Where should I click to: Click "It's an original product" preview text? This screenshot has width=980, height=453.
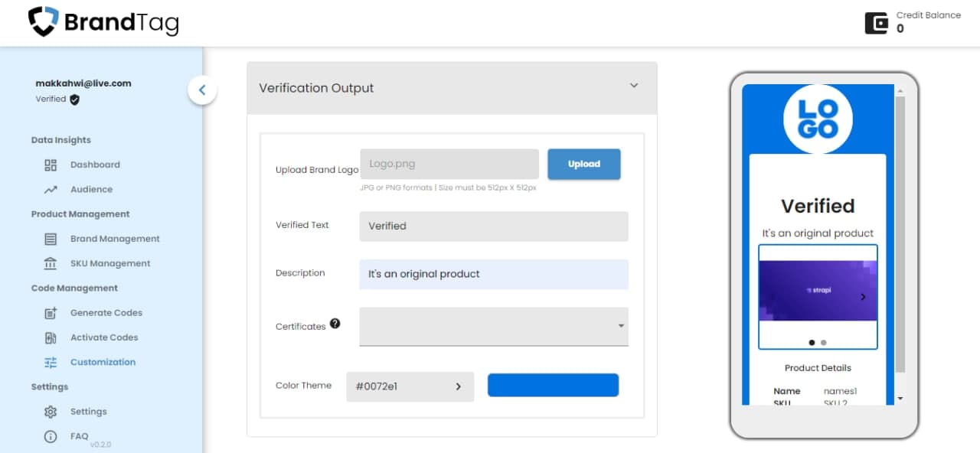pos(818,233)
